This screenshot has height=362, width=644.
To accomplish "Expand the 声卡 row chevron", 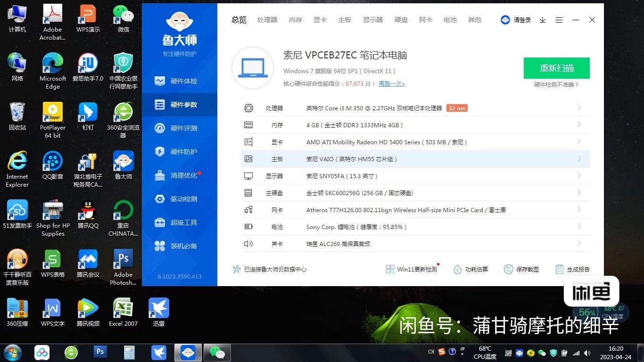I will [x=579, y=244].
